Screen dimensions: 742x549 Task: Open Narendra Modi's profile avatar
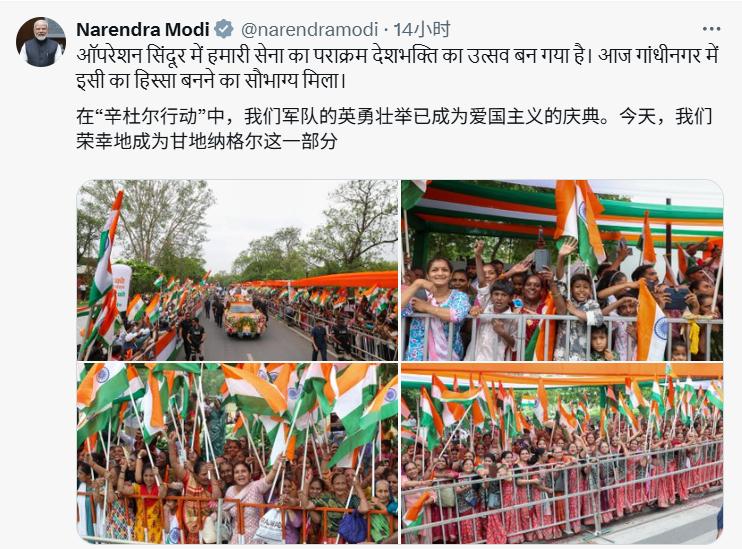coord(41,42)
